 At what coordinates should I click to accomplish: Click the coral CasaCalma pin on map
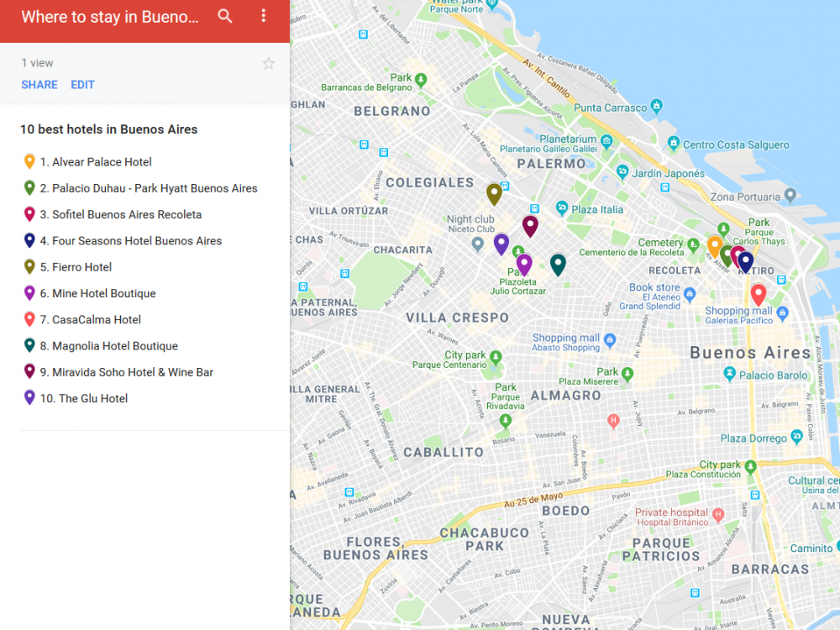758,294
